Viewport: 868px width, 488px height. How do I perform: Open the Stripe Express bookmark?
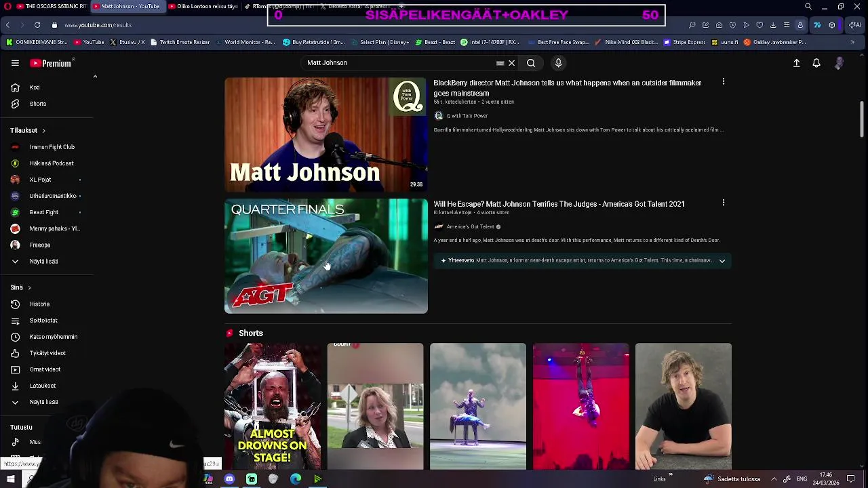point(684,42)
